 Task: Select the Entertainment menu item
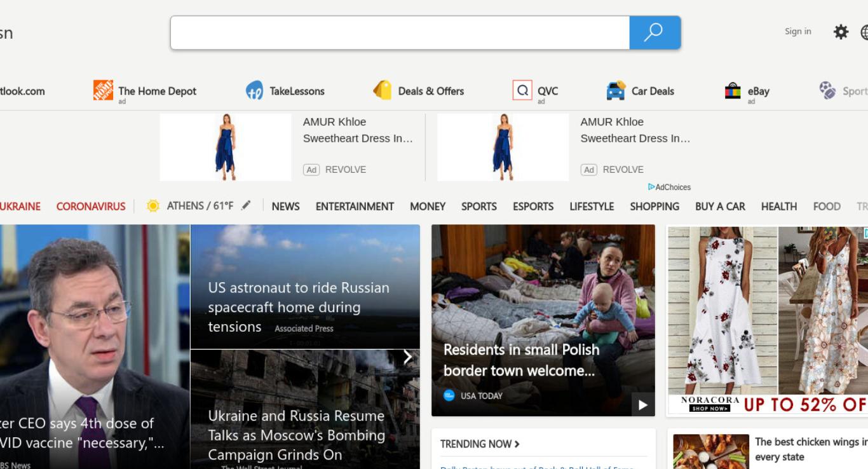tap(355, 207)
